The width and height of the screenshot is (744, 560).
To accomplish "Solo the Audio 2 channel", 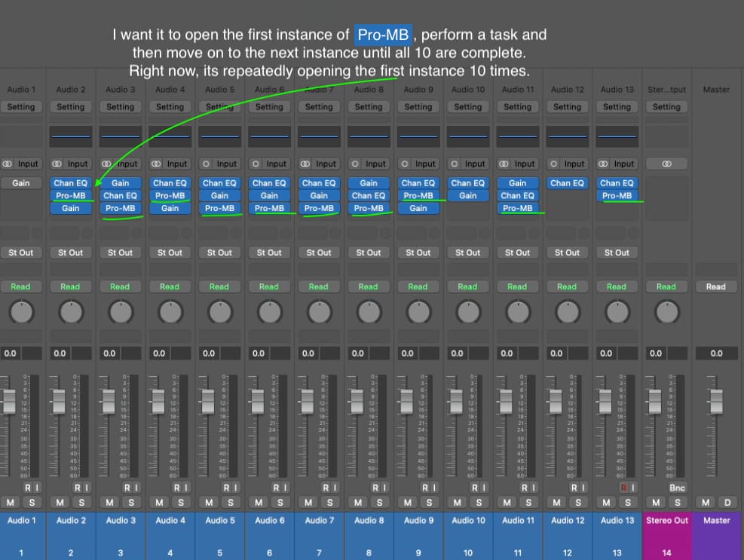I will click(x=81, y=502).
